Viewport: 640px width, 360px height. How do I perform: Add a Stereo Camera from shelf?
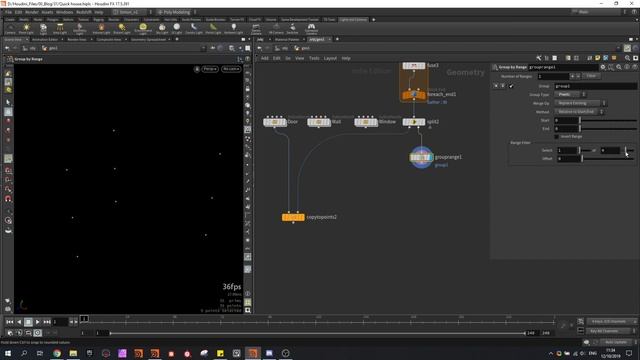[256, 29]
